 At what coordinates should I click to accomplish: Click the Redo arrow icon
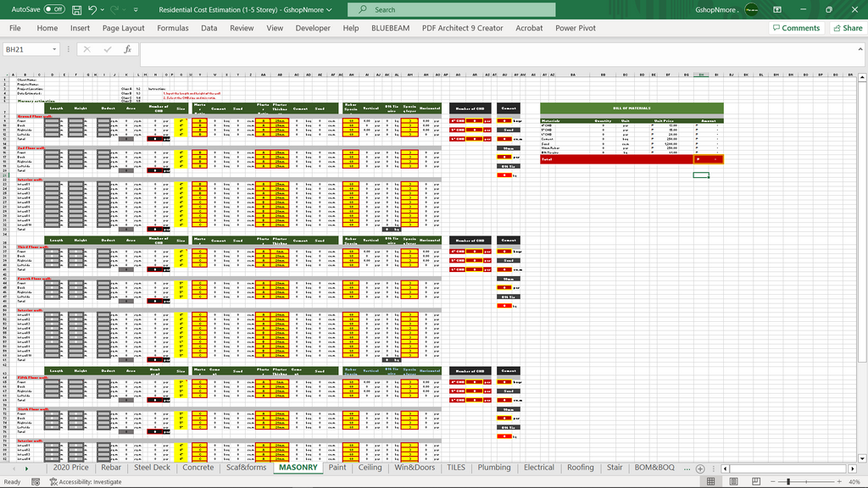click(x=114, y=9)
